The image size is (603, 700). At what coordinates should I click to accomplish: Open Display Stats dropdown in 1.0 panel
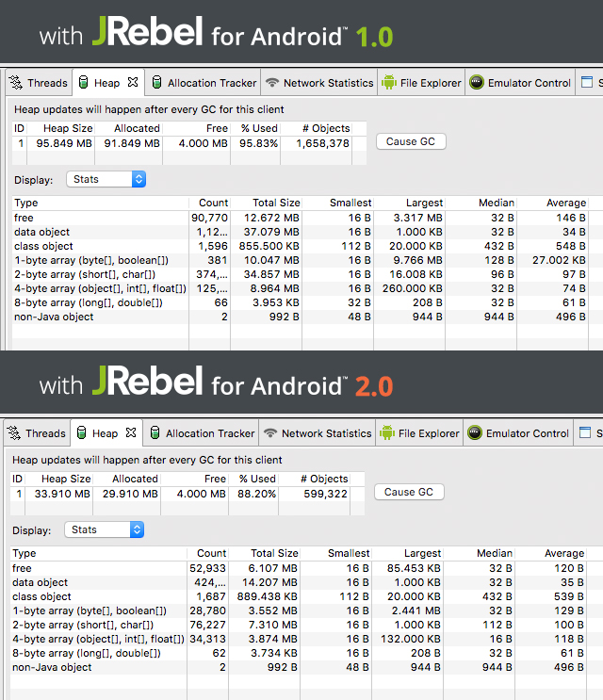click(106, 179)
